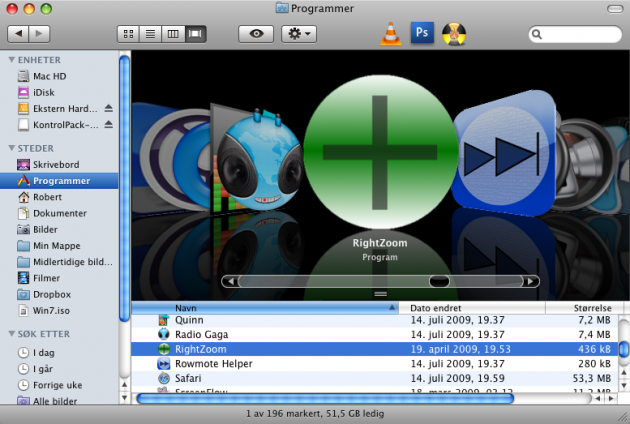
Task: Click the 19. april 2009, 19.53 date cell
Action: [x=460, y=349]
